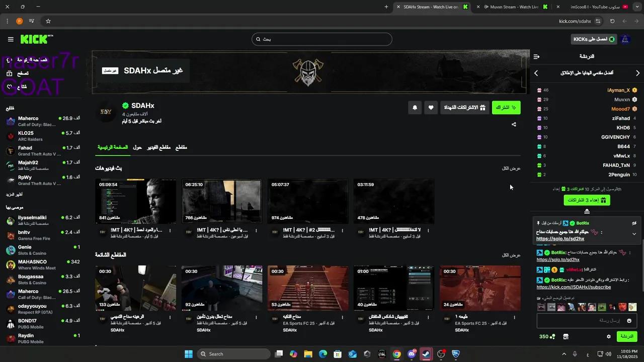Click the notification bell on SDAHx channel
The height and width of the screenshot is (362, 644).
(415, 108)
